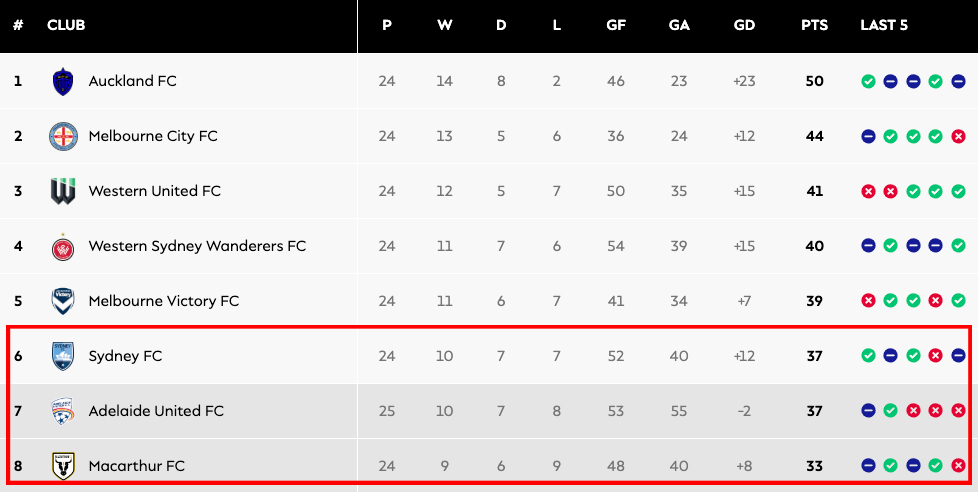
Task: Click Melbourne City's last red loss indicator
Action: tap(958, 136)
